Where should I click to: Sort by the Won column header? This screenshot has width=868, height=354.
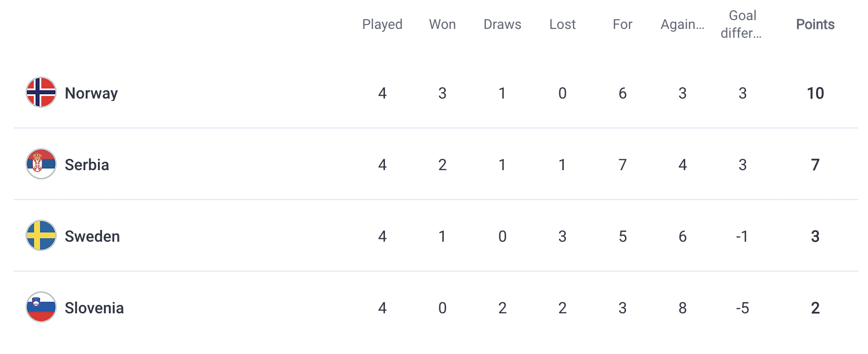click(x=442, y=25)
